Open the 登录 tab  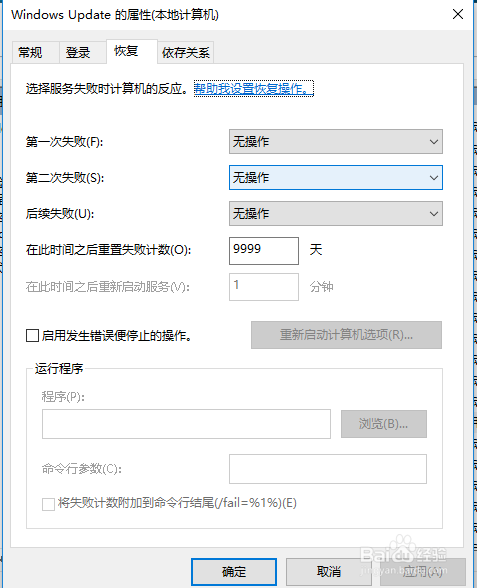(78, 52)
